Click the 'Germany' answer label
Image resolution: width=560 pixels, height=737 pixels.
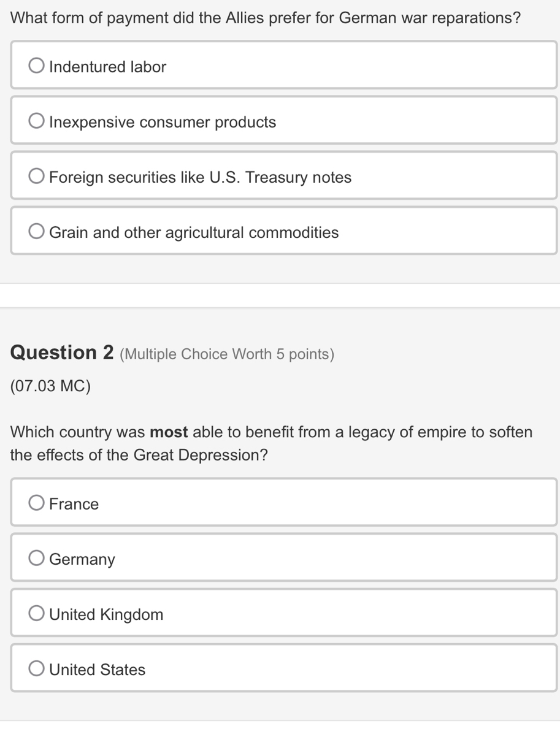[x=82, y=560]
